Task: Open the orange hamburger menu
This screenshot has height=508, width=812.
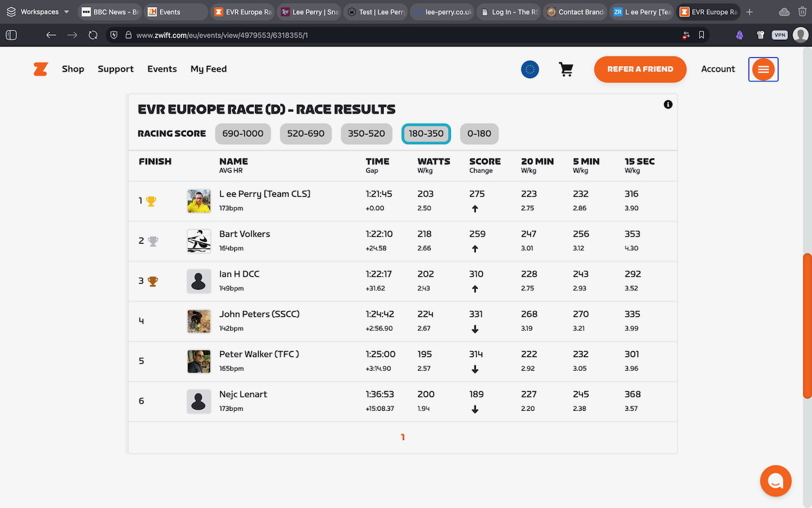Action: pos(763,69)
